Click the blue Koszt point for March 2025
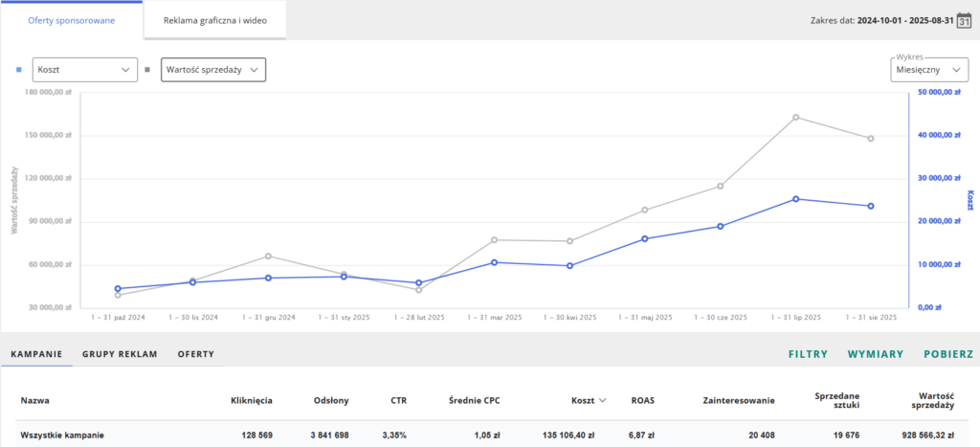Image resolution: width=980 pixels, height=447 pixels. pyautogui.click(x=494, y=261)
